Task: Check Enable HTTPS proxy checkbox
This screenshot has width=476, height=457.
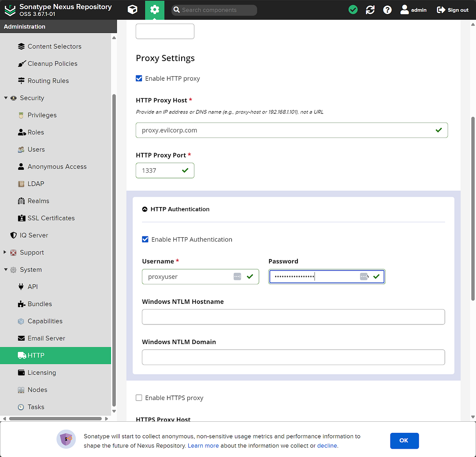Action: click(x=139, y=397)
